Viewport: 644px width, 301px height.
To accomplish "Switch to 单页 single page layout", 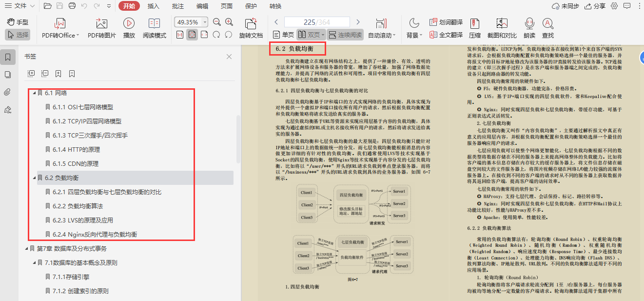I will coord(283,35).
